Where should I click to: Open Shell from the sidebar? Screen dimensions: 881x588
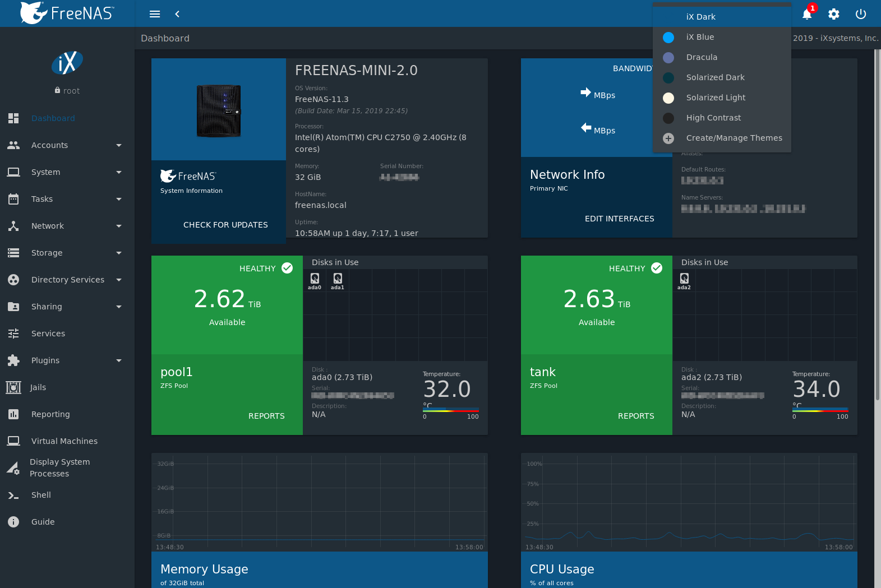click(x=67, y=495)
